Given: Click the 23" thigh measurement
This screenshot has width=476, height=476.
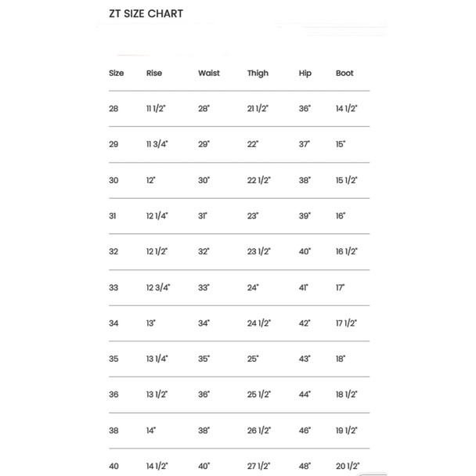Looking at the screenshot, I should (x=253, y=216).
